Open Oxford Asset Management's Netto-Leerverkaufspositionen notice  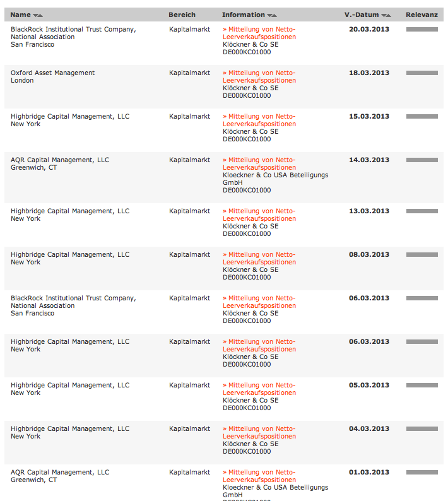click(259, 76)
